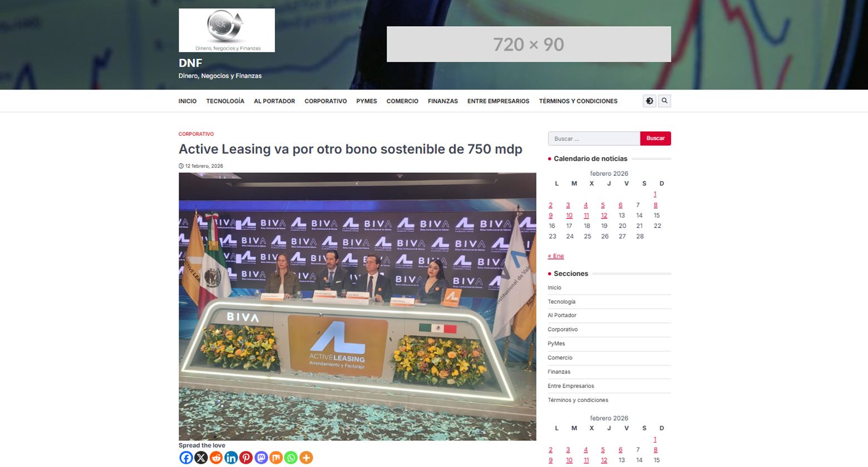The width and height of the screenshot is (868, 467).
Task: Navigate to previous month « Ene
Action: click(x=555, y=256)
